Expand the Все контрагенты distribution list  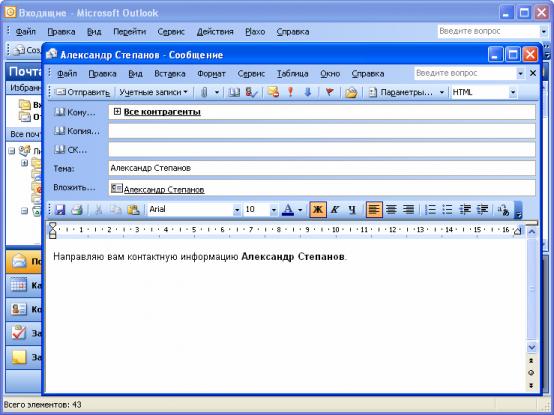pyautogui.click(x=117, y=112)
